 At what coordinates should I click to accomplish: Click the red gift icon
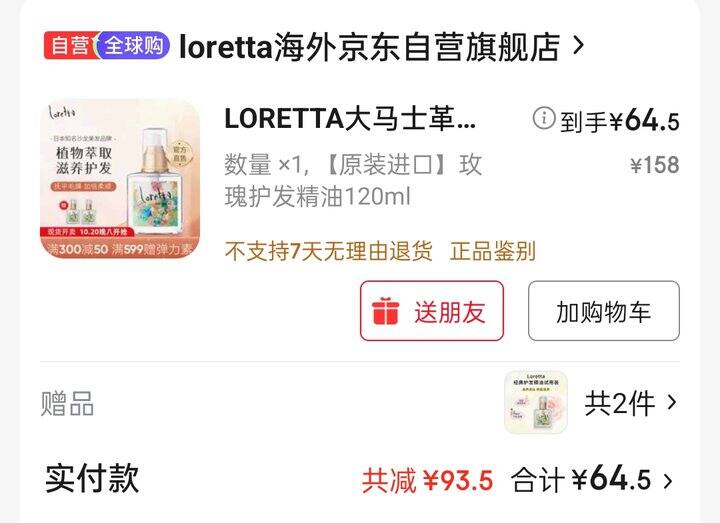pyautogui.click(x=385, y=311)
